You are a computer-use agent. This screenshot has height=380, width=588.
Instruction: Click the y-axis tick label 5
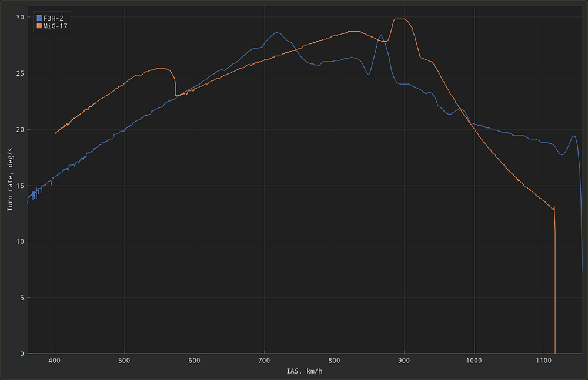22,298
